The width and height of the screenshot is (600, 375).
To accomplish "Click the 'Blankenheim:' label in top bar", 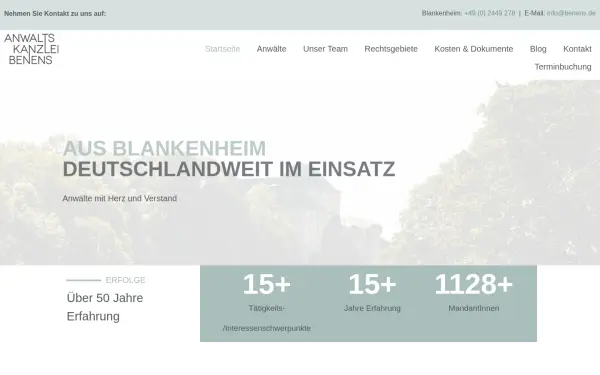I will click(x=442, y=13).
